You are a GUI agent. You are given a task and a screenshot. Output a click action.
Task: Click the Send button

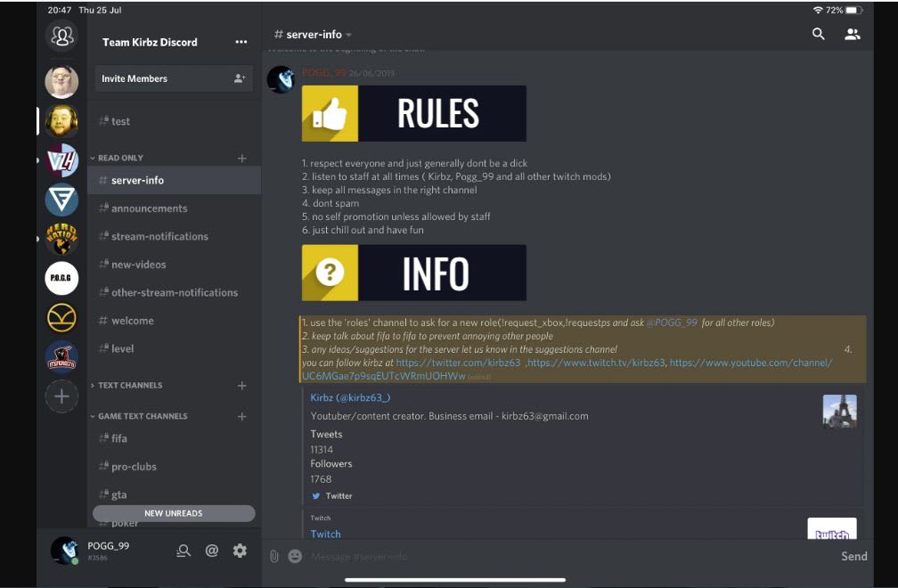pyautogui.click(x=853, y=557)
